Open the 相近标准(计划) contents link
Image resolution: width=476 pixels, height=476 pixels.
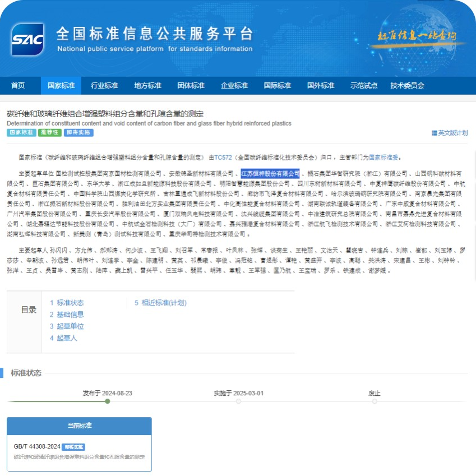pos(161,303)
